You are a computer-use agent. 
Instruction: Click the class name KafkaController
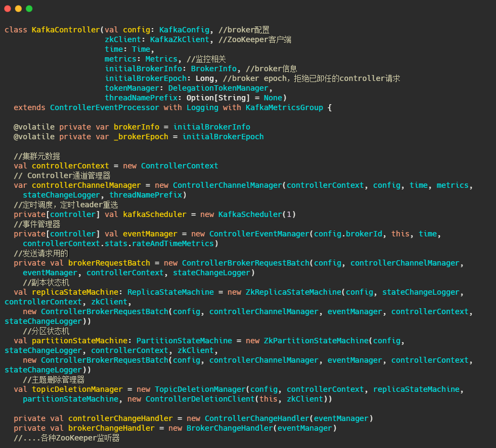coord(66,30)
